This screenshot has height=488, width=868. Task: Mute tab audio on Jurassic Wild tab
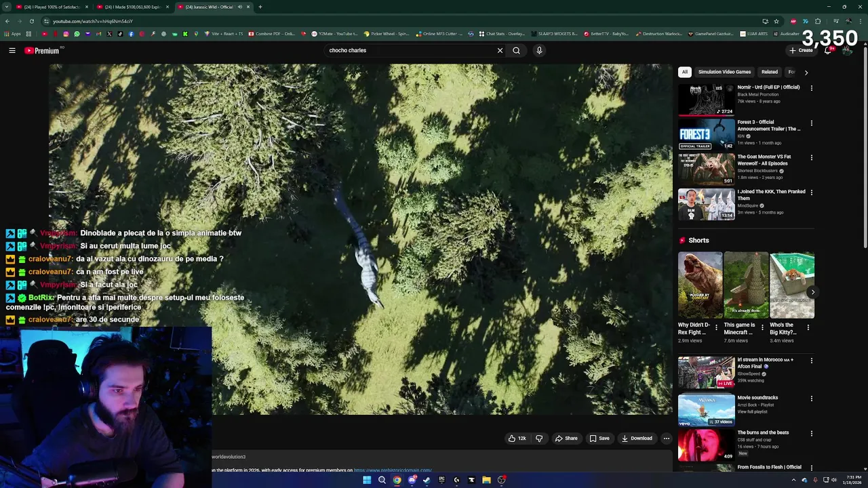click(239, 7)
